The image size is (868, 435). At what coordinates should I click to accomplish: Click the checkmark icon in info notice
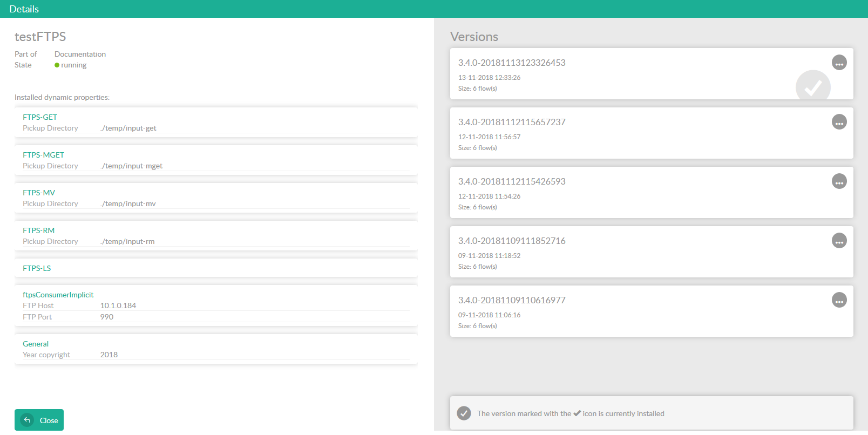464,413
